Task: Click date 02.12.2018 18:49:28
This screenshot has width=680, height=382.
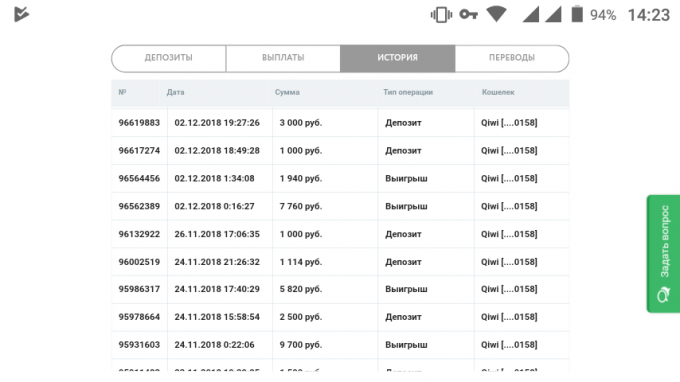Action: [x=217, y=150]
